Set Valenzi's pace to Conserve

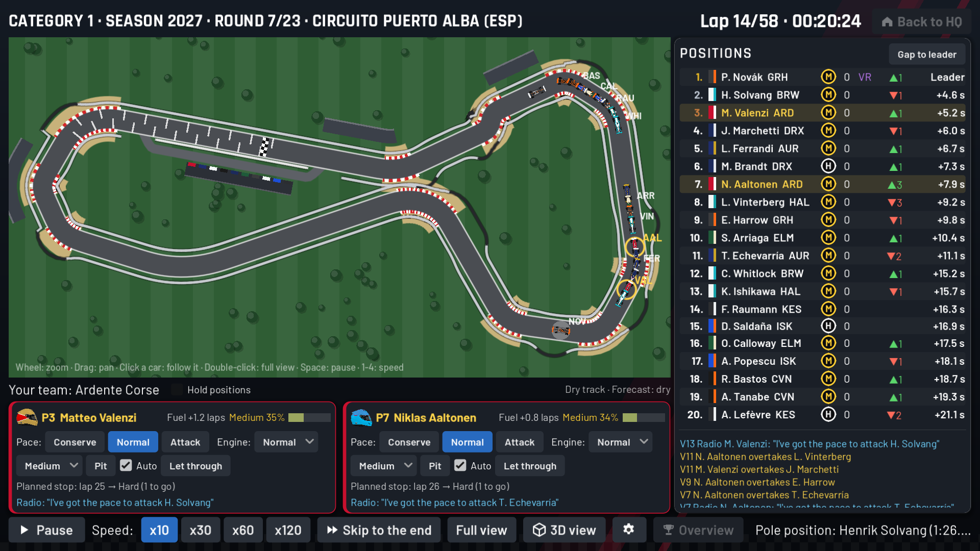[75, 442]
